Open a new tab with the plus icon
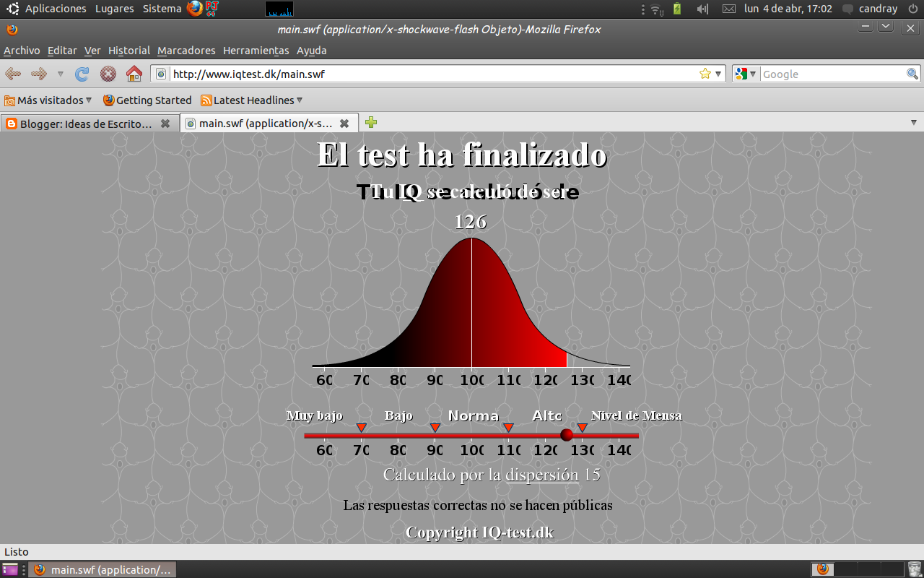This screenshot has width=924, height=578. (x=371, y=123)
